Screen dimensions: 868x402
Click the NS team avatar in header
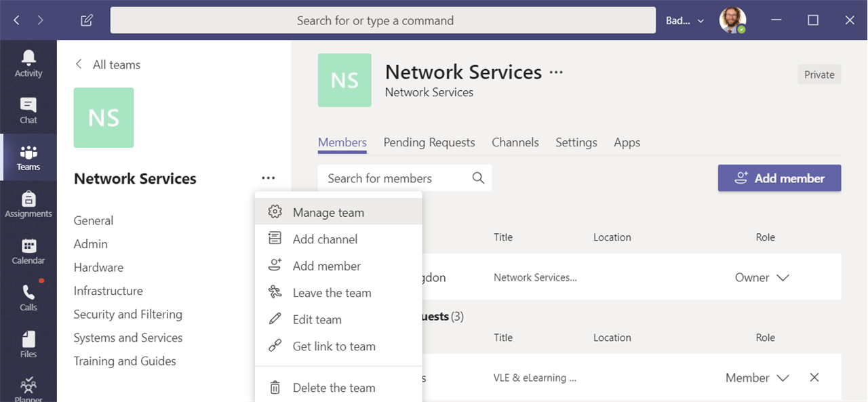pos(344,80)
